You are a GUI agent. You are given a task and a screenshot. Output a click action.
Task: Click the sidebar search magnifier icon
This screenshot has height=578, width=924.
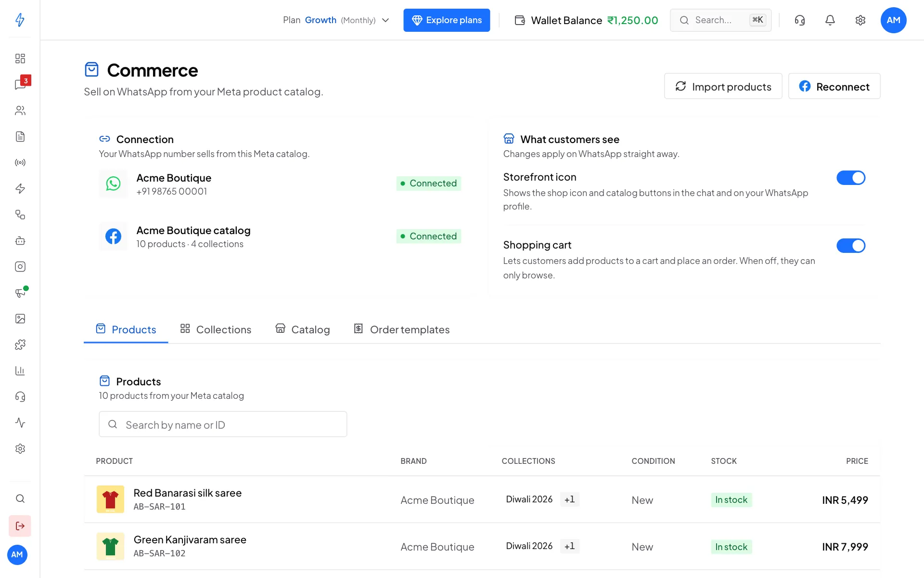point(20,499)
